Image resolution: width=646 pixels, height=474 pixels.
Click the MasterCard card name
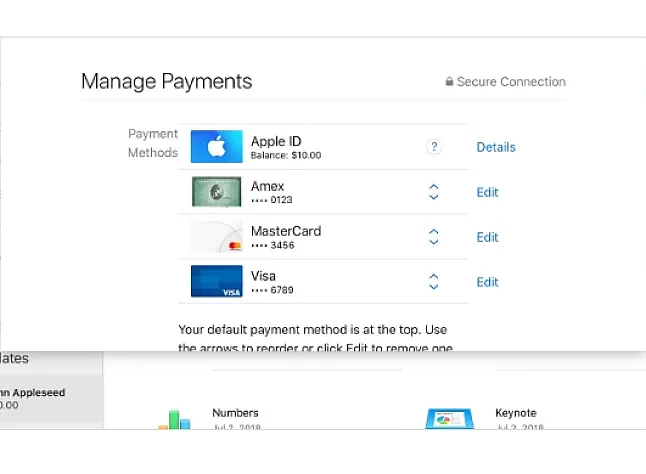click(286, 231)
